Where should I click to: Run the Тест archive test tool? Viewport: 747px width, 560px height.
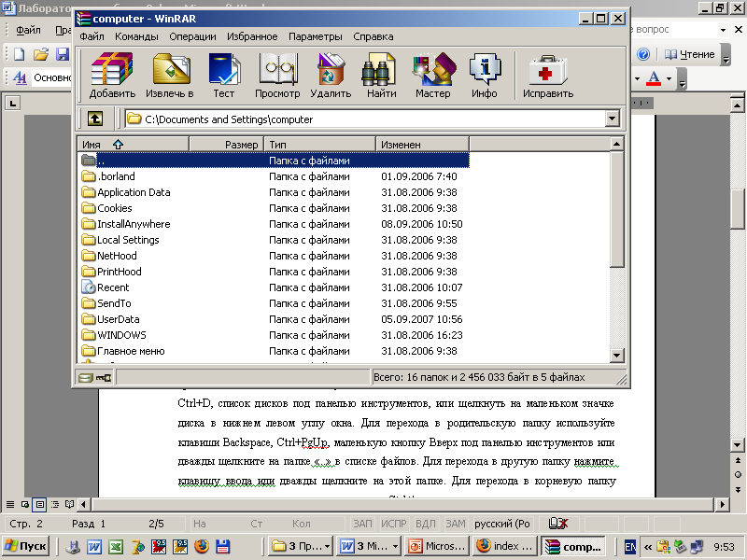click(x=223, y=76)
